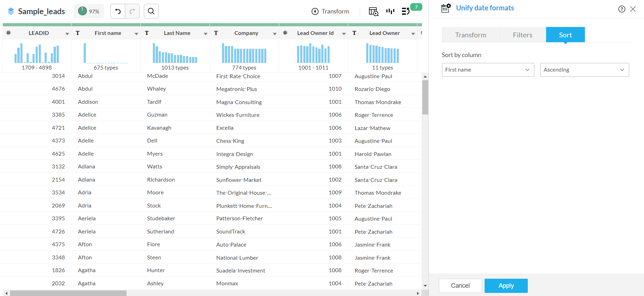The height and width of the screenshot is (296, 644).
Task: Close the Unify date formats panel
Action: click(x=633, y=9)
